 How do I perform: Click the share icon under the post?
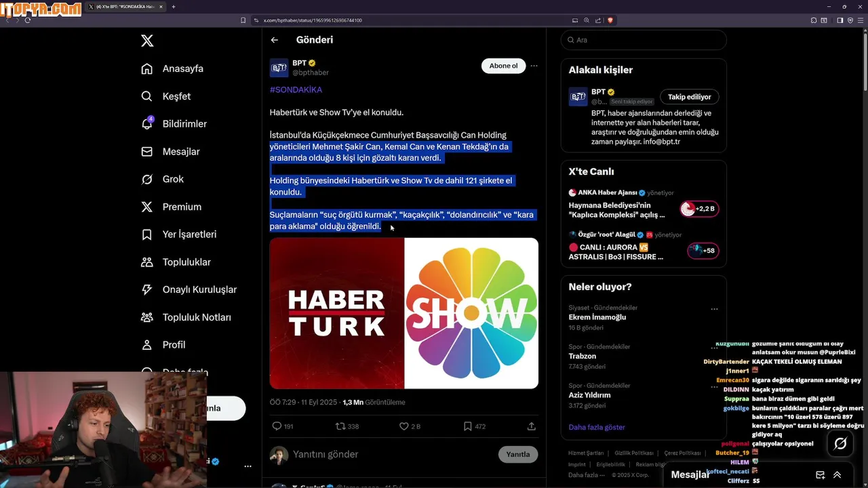[x=532, y=426]
